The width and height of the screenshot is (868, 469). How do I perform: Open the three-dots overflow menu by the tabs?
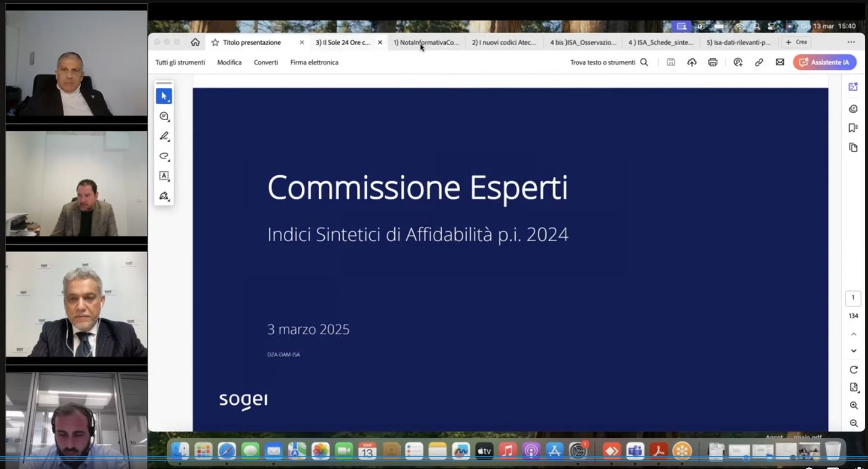851,42
